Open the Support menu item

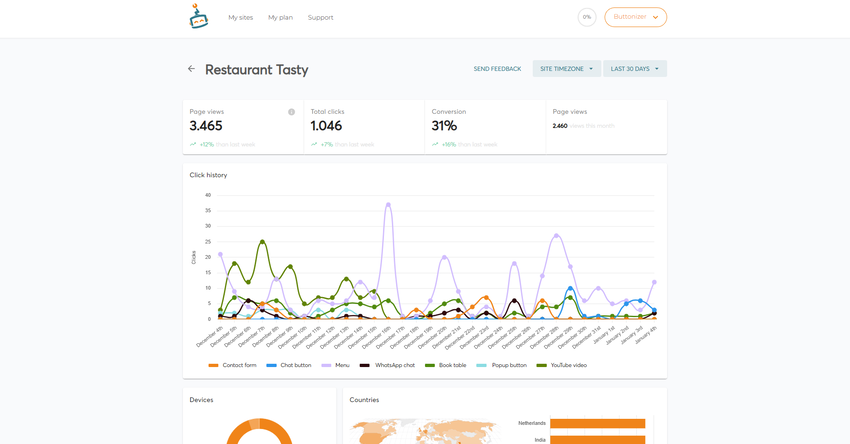pos(320,17)
